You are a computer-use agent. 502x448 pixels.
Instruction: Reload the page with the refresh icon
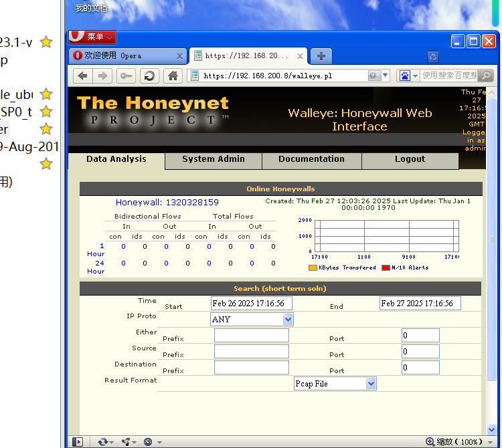[149, 76]
